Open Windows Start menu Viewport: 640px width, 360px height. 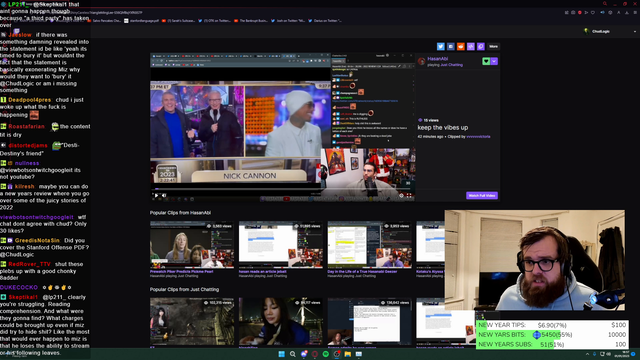pyautogui.click(x=281, y=354)
